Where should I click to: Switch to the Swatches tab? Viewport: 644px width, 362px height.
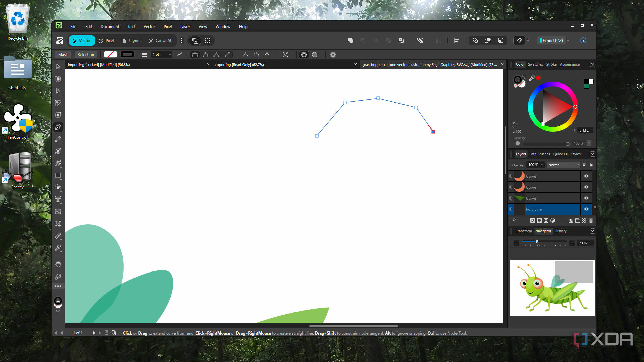tap(535, 64)
